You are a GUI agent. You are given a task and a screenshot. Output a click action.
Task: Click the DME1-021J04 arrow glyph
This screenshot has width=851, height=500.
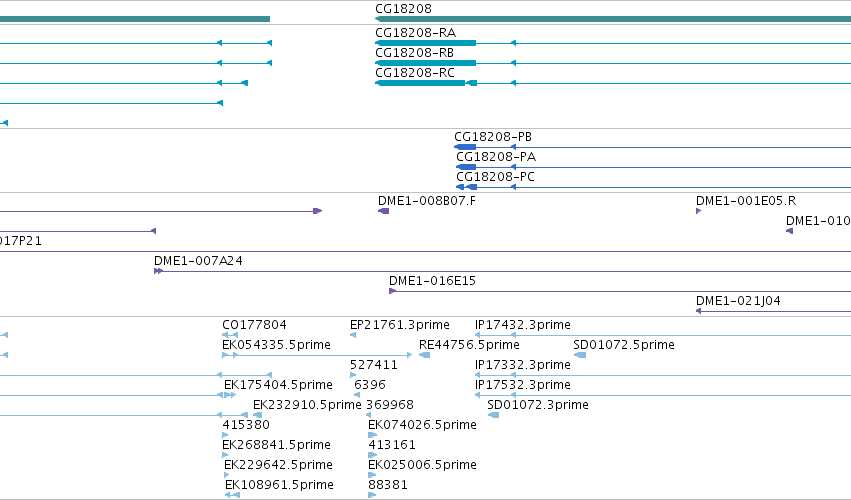coord(698,311)
